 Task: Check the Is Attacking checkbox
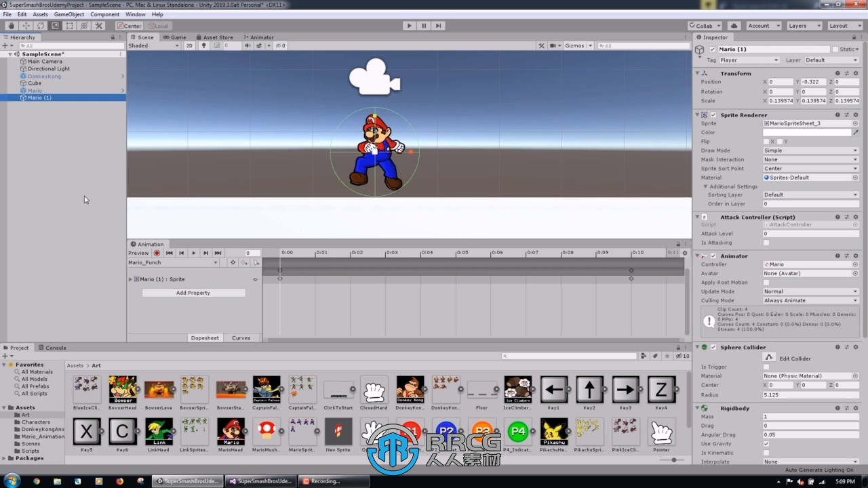(766, 243)
